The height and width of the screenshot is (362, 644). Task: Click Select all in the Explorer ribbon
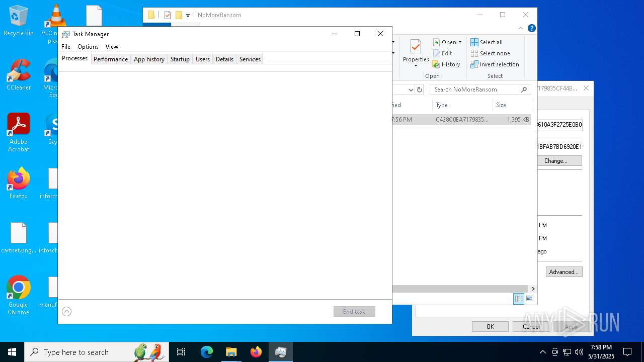(x=487, y=42)
